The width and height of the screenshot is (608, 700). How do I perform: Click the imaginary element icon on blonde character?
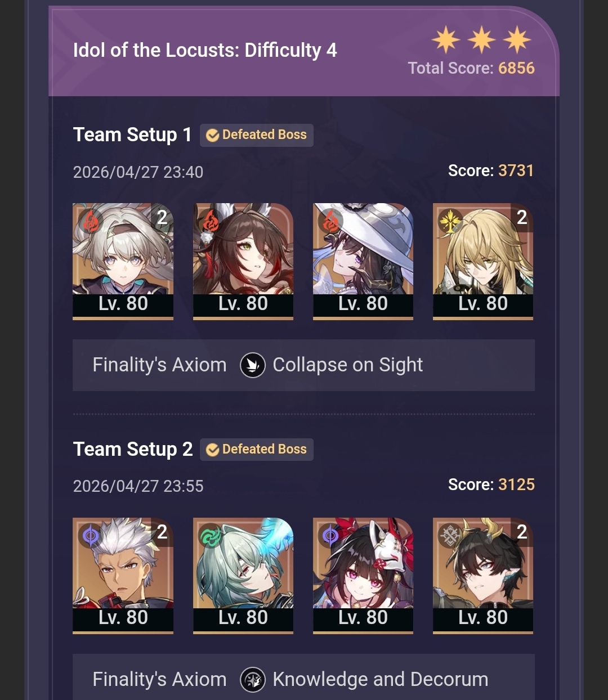coord(450,221)
